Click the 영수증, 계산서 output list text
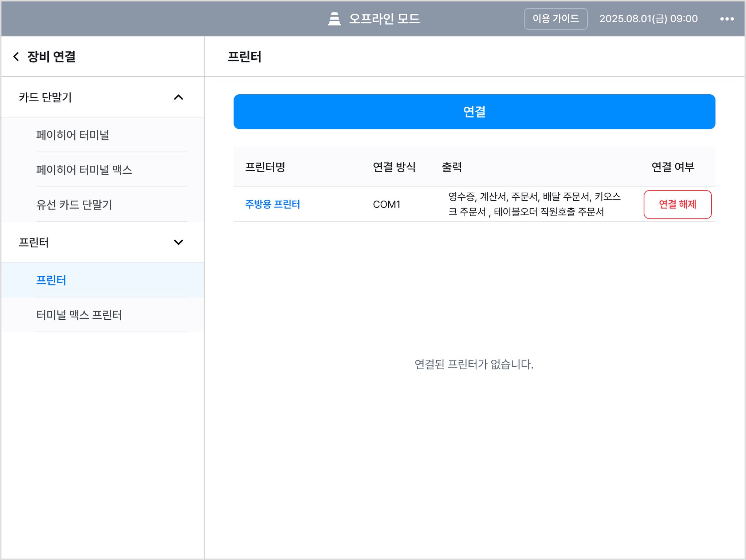This screenshot has width=746, height=560. [534, 204]
